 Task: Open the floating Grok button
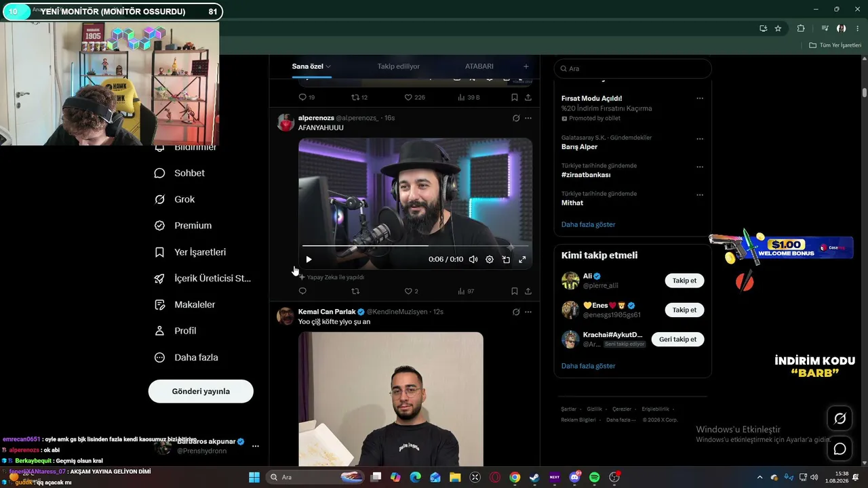[x=840, y=418]
